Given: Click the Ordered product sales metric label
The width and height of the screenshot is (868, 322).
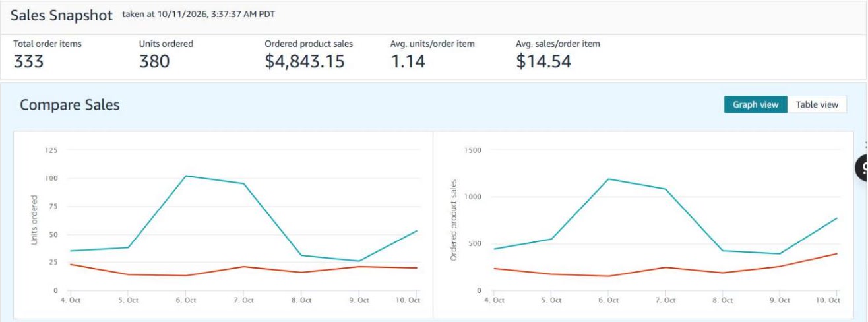Looking at the screenshot, I should point(309,44).
